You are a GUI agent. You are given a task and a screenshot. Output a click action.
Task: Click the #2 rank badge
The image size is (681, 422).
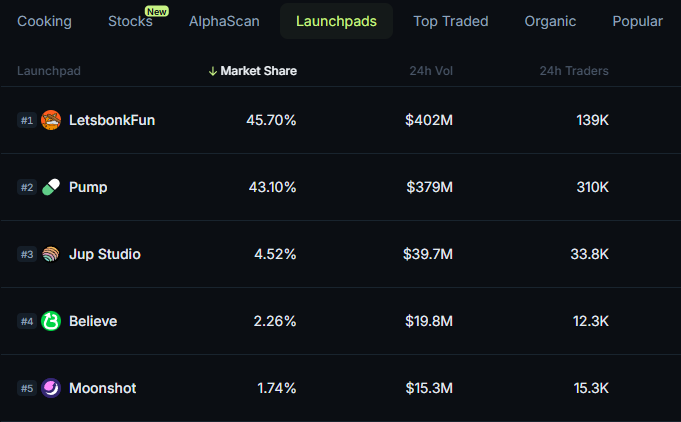pyautogui.click(x=27, y=187)
